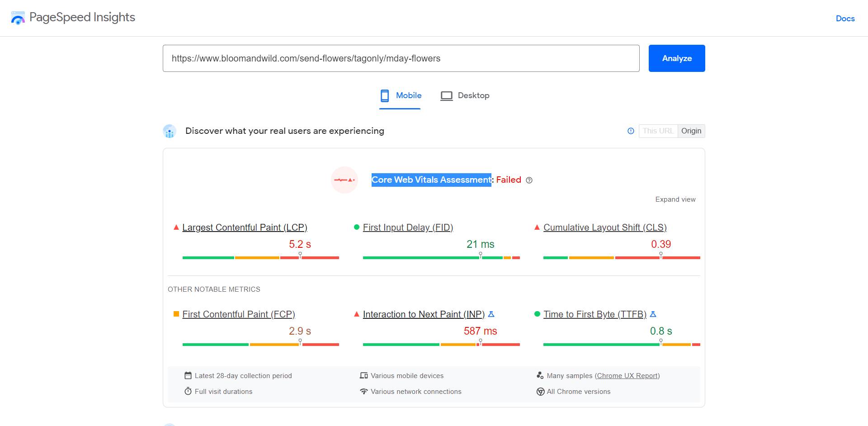Click experimental flask icon beside INP
Screen dimensions: 868x426
coord(491,314)
